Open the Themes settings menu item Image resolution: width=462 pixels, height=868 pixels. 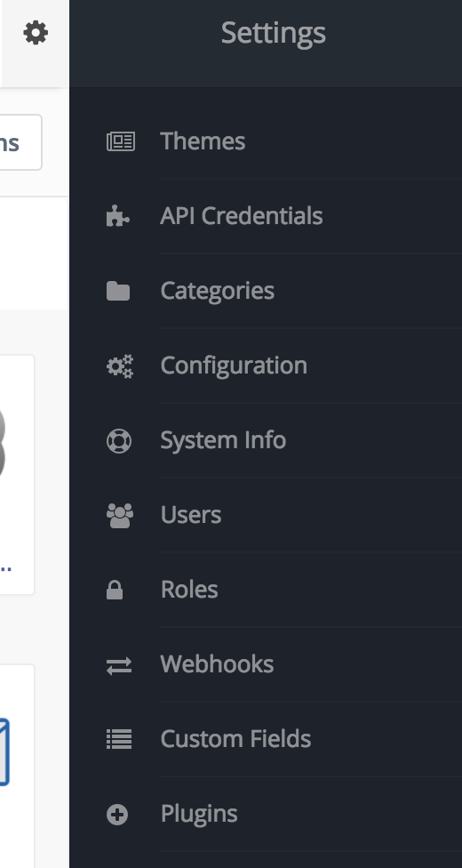coord(266,141)
